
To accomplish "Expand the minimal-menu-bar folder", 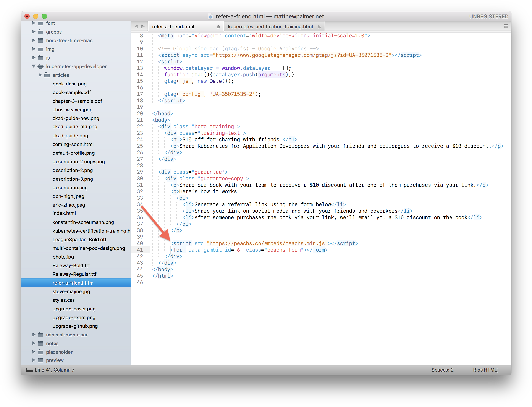I will pos(34,335).
